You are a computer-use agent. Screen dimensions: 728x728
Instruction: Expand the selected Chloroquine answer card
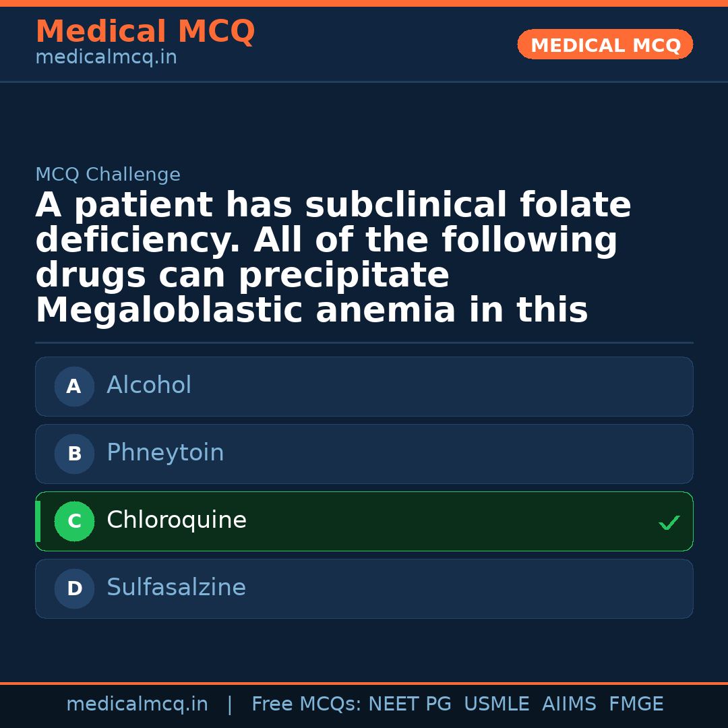point(364,521)
